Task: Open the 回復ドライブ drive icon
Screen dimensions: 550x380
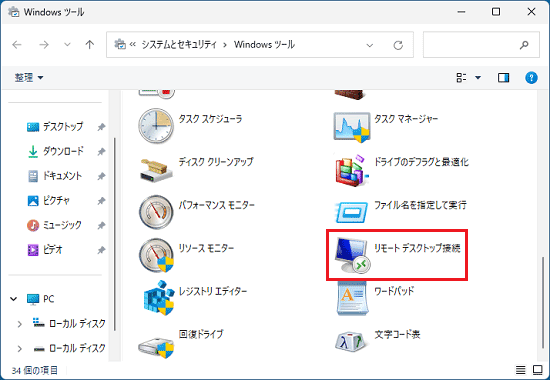Action: pyautogui.click(x=156, y=347)
